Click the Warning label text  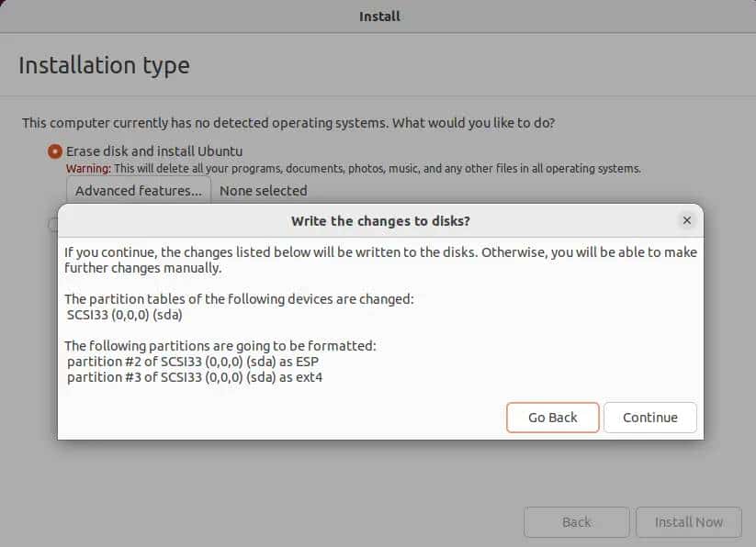tap(85, 168)
